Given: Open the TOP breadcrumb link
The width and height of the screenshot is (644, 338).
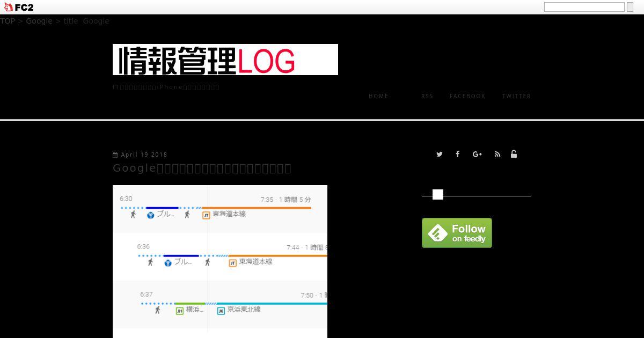Looking at the screenshot, I should tap(8, 21).
